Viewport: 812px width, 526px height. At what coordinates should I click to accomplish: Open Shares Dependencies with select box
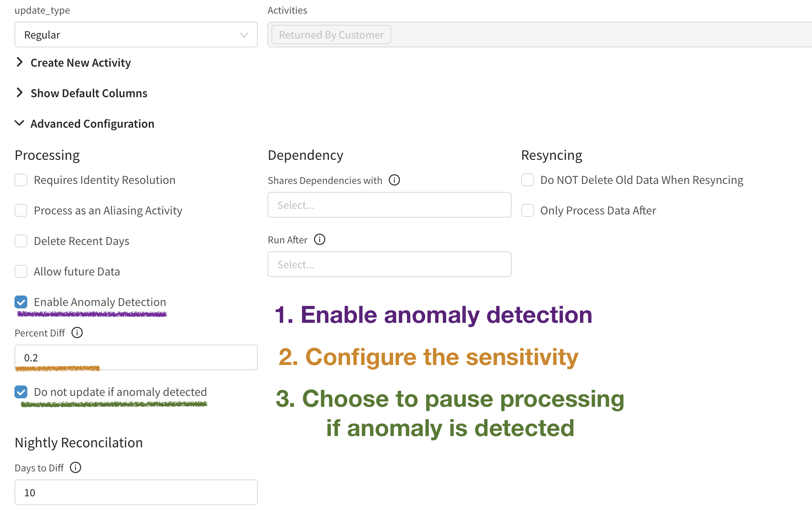coord(389,205)
